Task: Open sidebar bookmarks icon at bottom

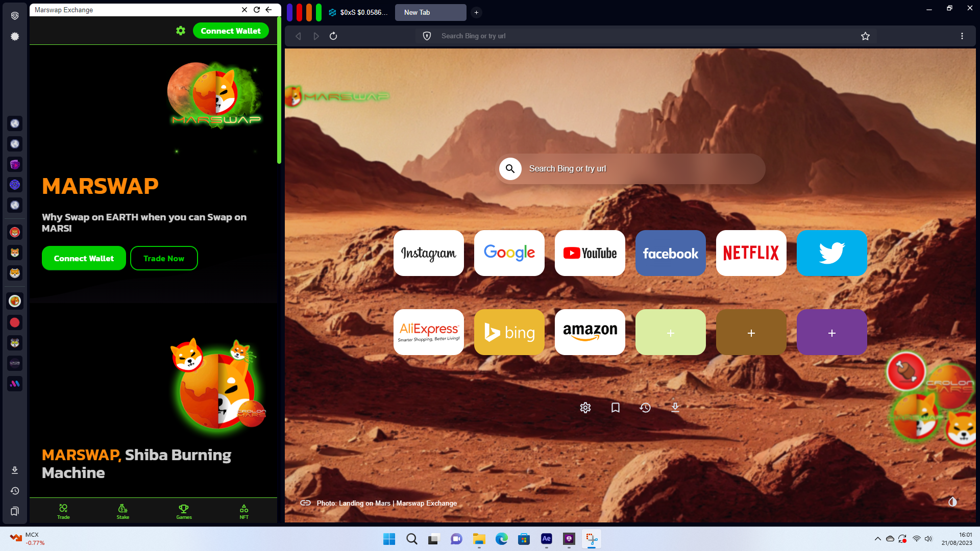Action: coord(15,511)
